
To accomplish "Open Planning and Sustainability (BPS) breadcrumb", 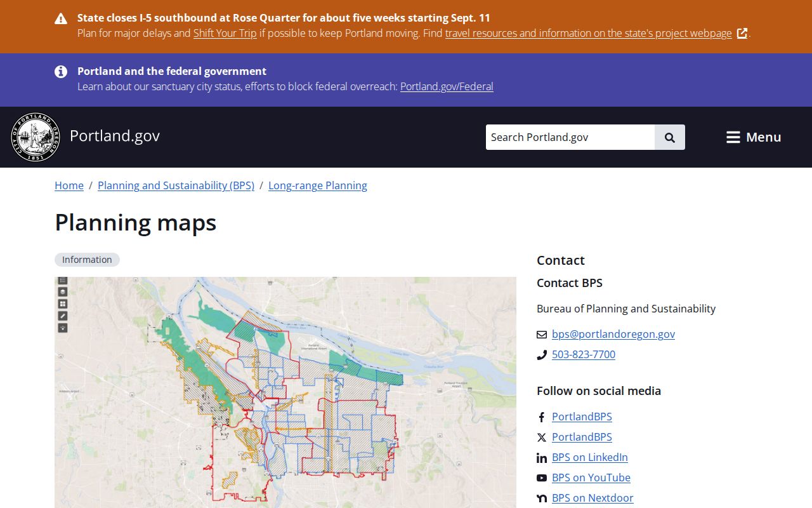I will pos(176,185).
